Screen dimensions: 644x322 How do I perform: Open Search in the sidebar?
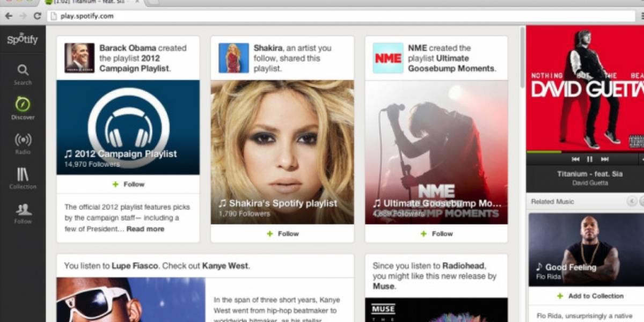tap(23, 75)
